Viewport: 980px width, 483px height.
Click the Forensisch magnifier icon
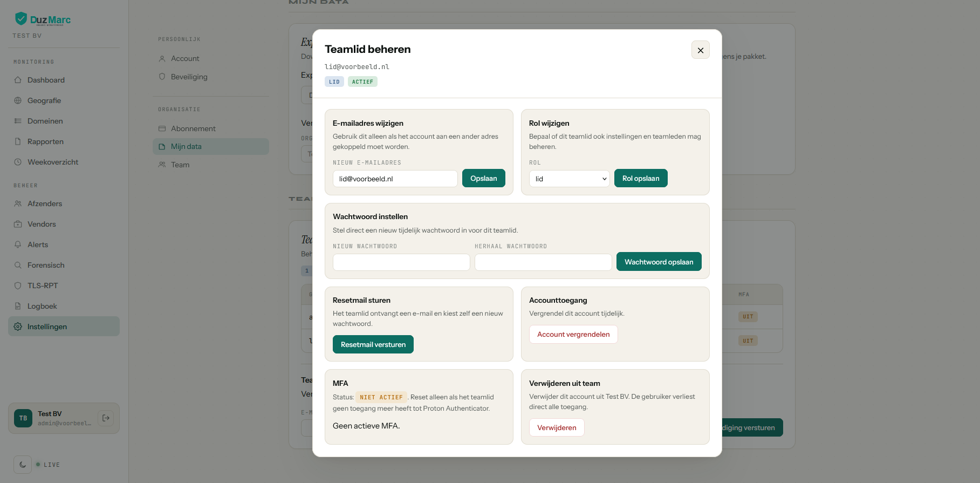click(18, 265)
